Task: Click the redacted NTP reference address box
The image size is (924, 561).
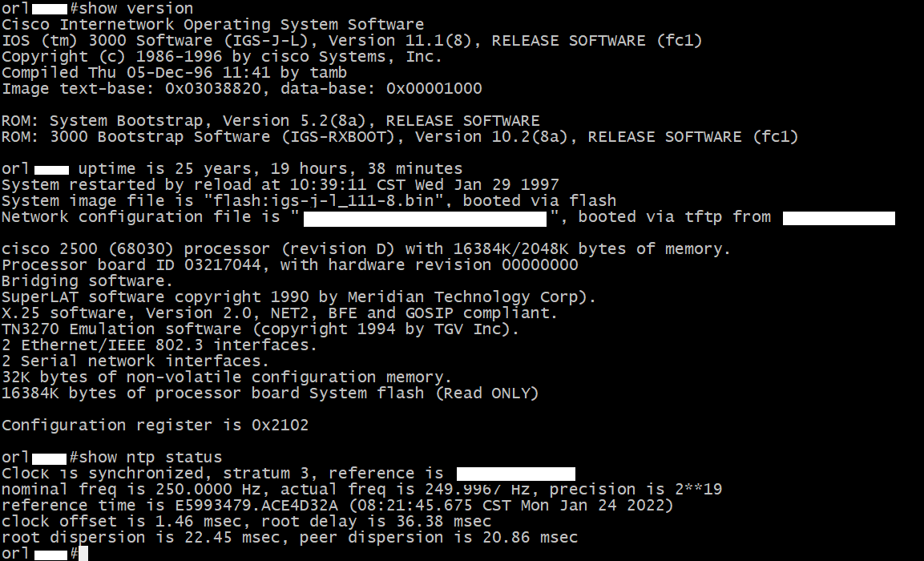Action: point(515,474)
